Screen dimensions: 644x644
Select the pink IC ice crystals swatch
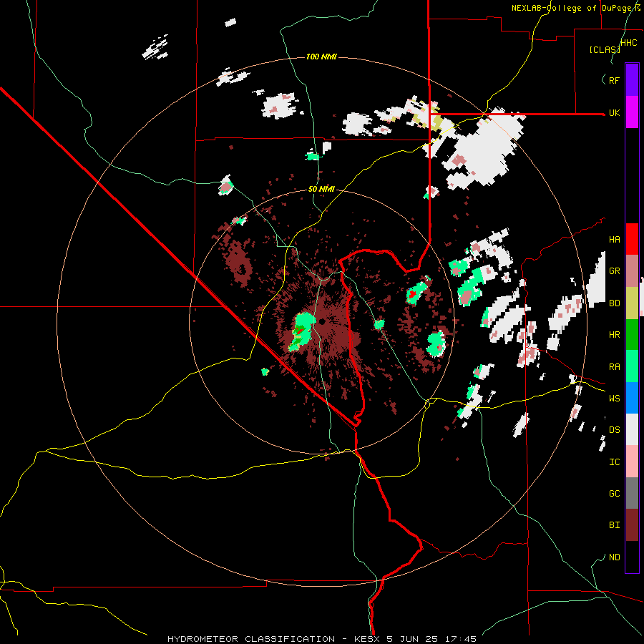pos(632,462)
